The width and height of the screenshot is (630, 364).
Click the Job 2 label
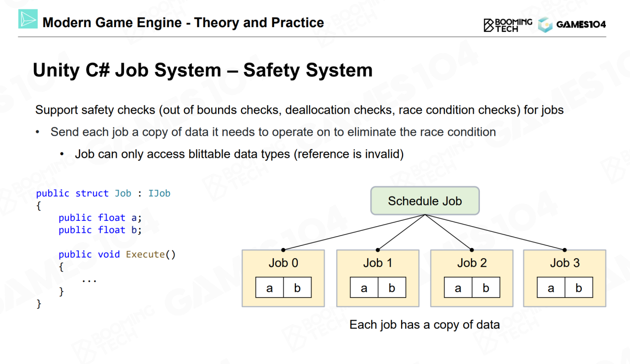pyautogui.click(x=472, y=263)
